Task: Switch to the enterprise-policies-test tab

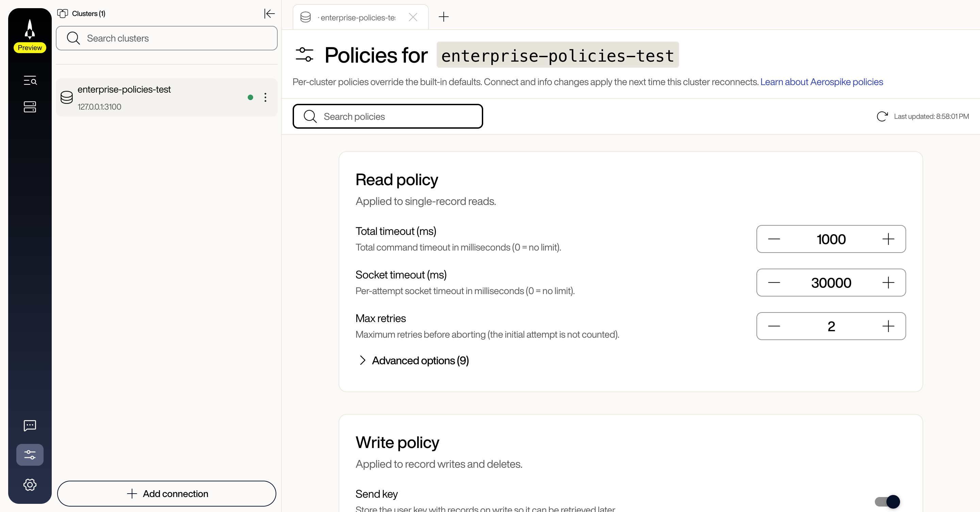Action: tap(360, 17)
